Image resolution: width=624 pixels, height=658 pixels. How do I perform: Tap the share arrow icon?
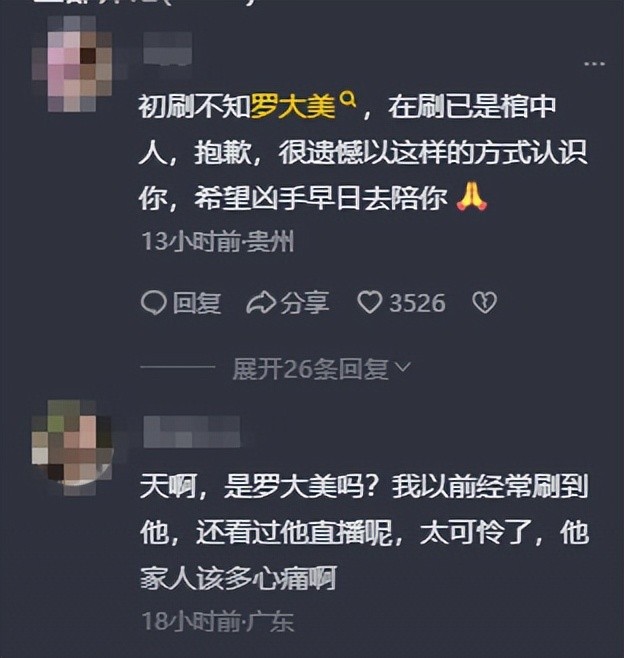pyautogui.click(x=261, y=303)
